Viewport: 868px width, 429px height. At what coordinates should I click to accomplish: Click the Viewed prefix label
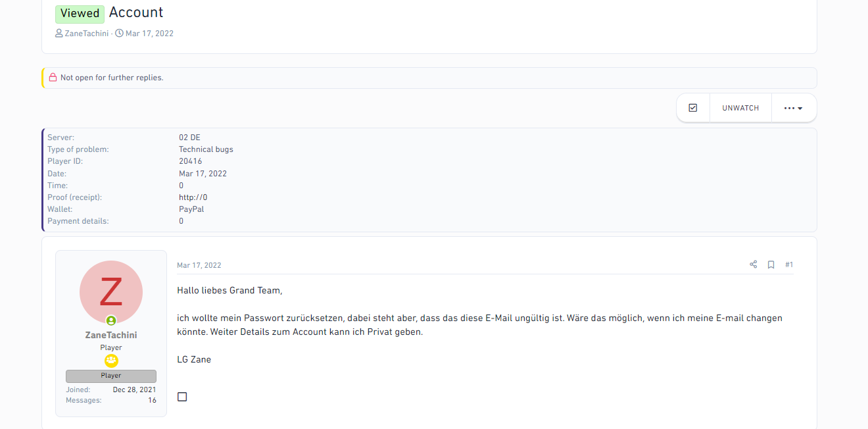pos(80,13)
